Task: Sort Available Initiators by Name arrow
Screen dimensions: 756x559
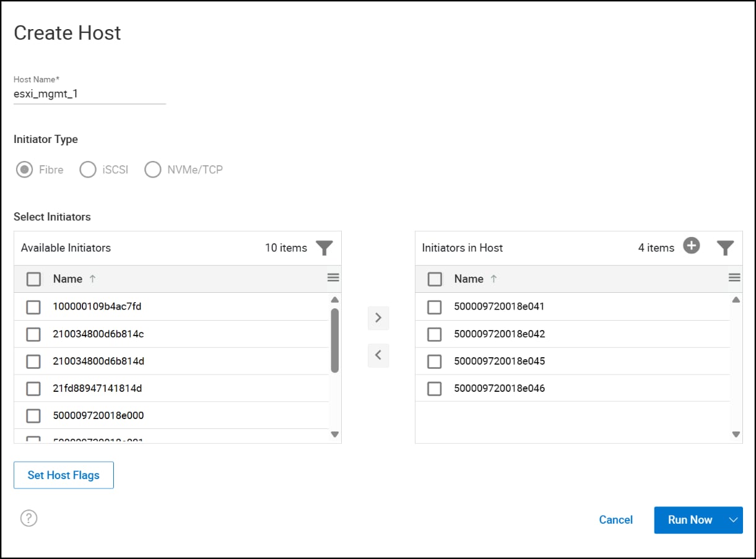Action: point(92,279)
